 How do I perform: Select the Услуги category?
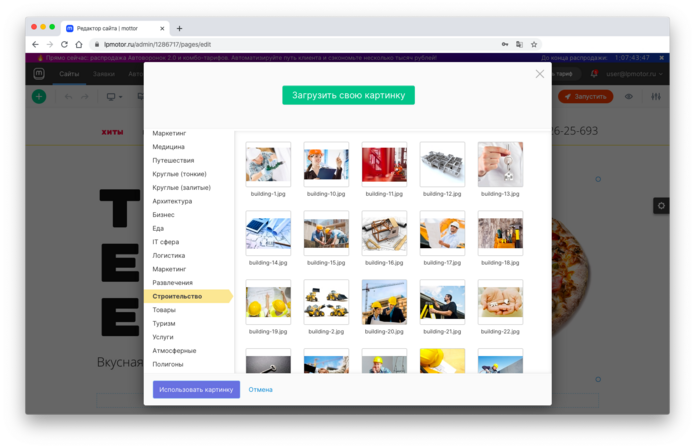click(163, 337)
